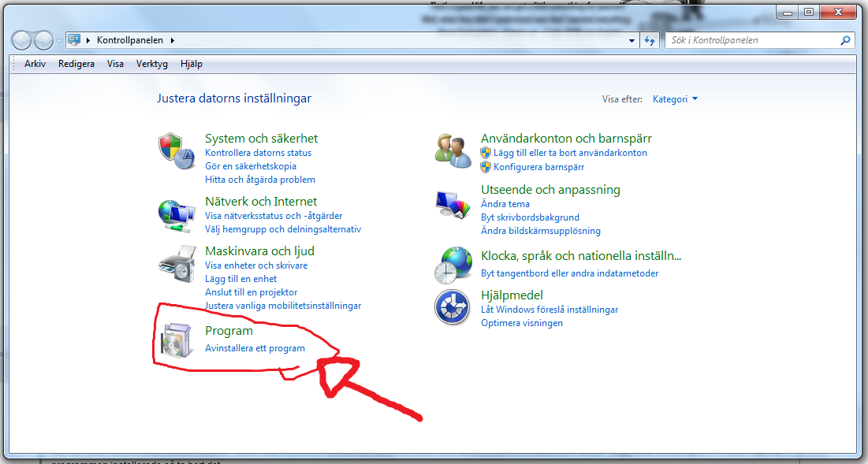Image resolution: width=868 pixels, height=464 pixels.
Task: Select Byt tangentbord eller andra indatametoder link
Action: pyautogui.click(x=570, y=274)
